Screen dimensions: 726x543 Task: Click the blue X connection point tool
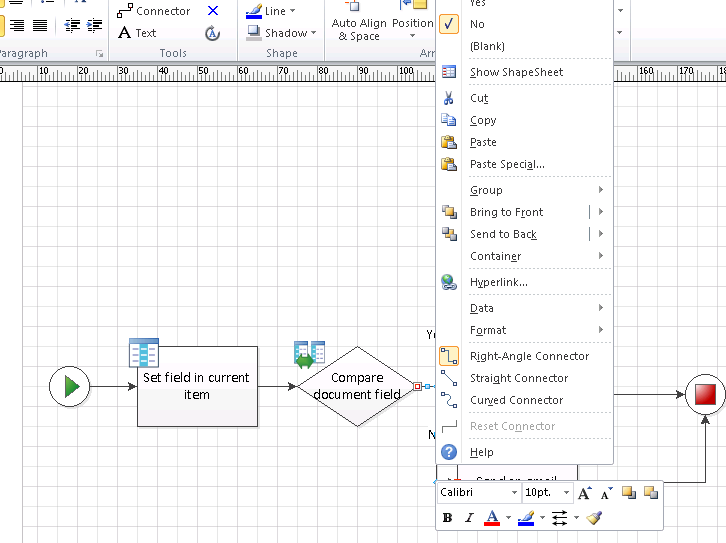(x=213, y=11)
